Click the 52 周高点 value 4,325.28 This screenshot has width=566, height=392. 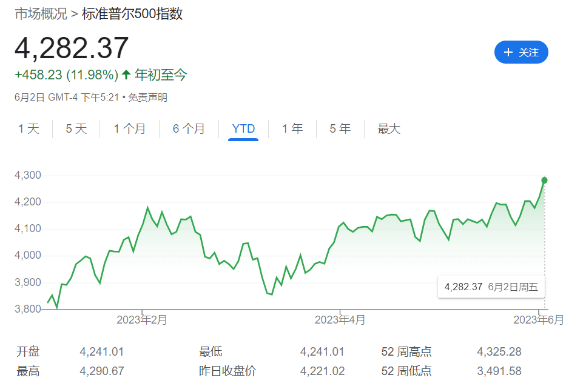coord(499,351)
